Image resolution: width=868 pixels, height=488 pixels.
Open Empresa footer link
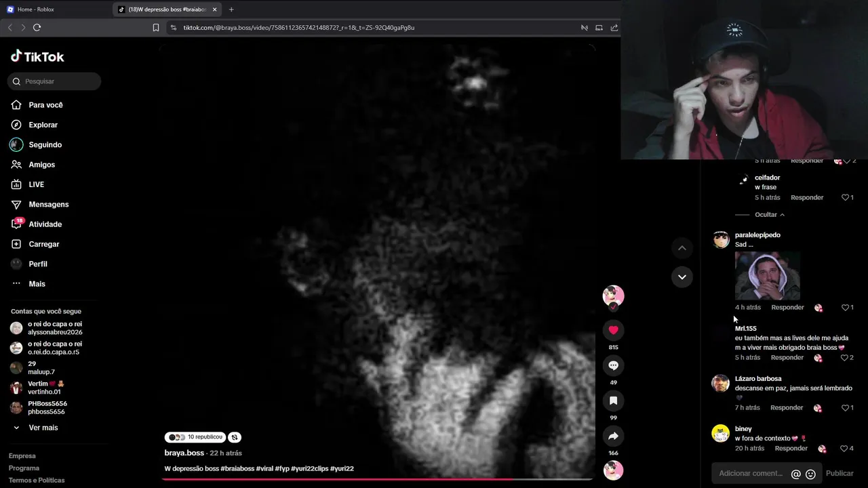point(22,456)
